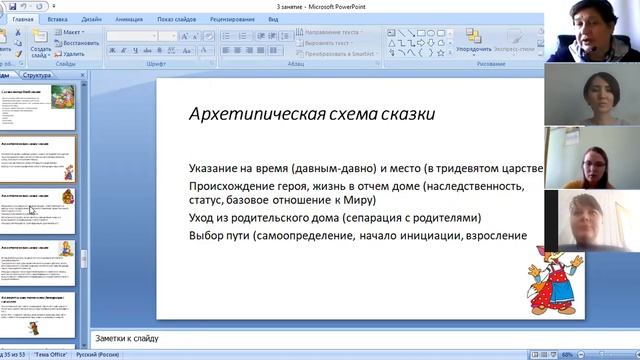
Task: Copy selection using clipboard copy icon
Action: 18,43
